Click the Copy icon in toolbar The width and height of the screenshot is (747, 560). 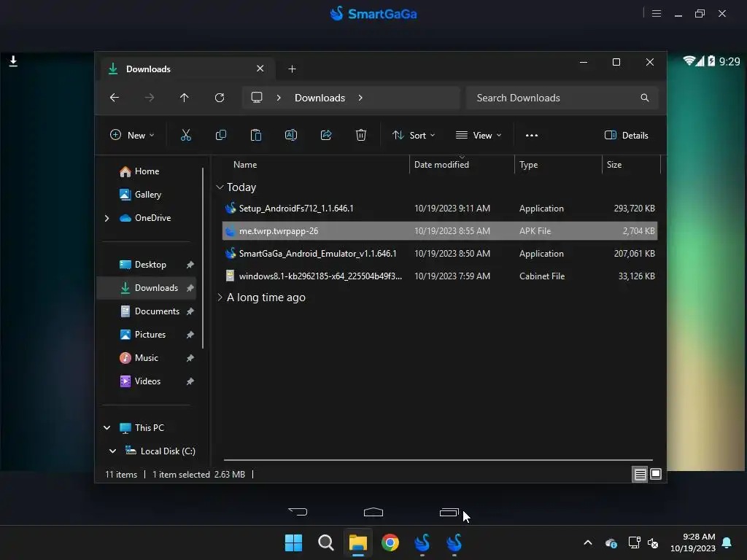(221, 135)
